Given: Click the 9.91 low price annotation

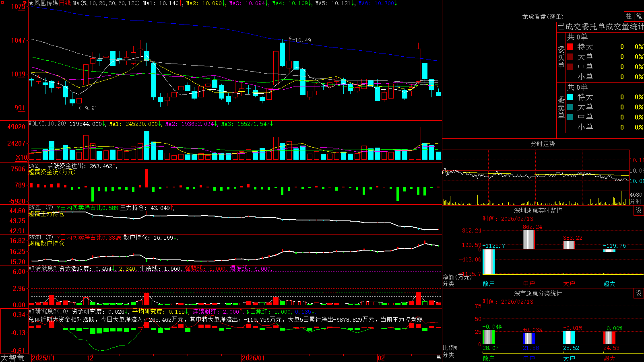Looking at the screenshot, I should click(91, 108).
